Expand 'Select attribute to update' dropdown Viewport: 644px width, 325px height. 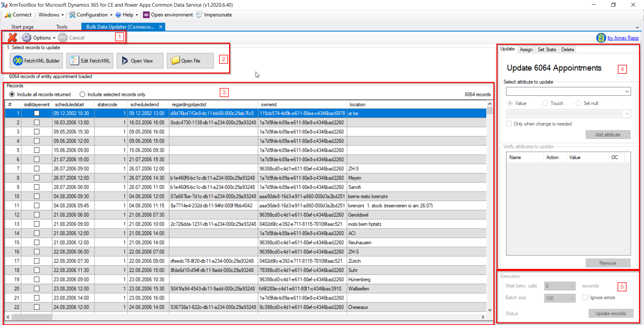point(627,91)
